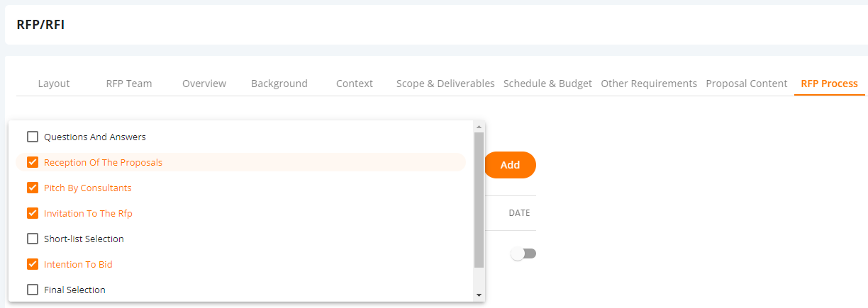Open the Layout tab

point(54,84)
